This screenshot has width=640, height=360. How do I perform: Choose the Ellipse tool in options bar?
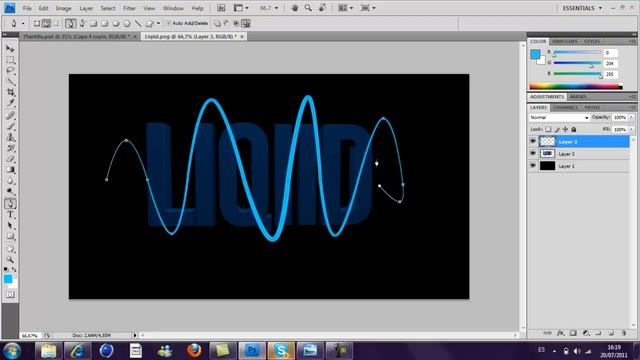(116, 24)
